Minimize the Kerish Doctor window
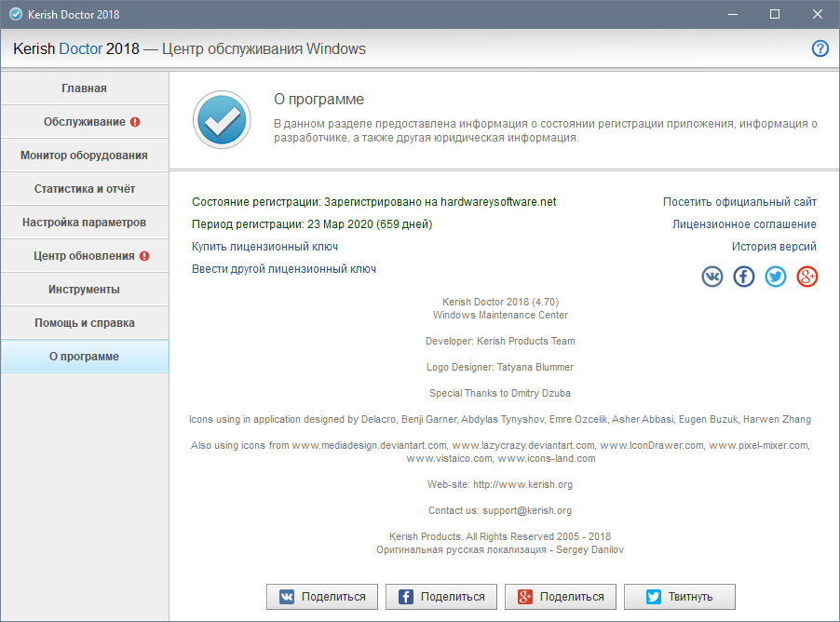This screenshot has width=840, height=622. 733,15
